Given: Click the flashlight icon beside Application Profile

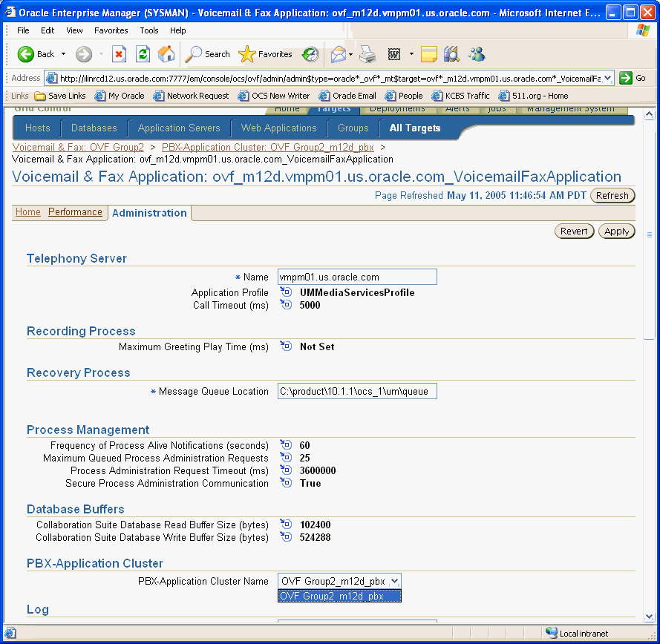Looking at the screenshot, I should [287, 292].
